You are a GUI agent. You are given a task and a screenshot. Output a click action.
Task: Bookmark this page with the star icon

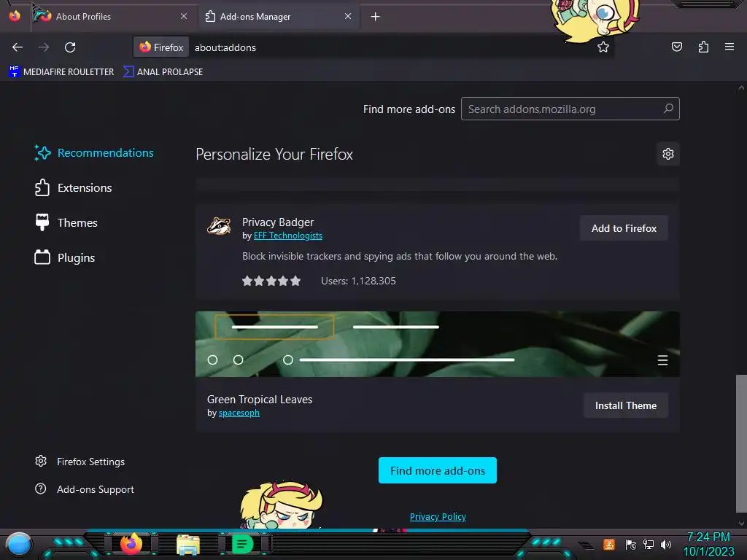(x=603, y=47)
